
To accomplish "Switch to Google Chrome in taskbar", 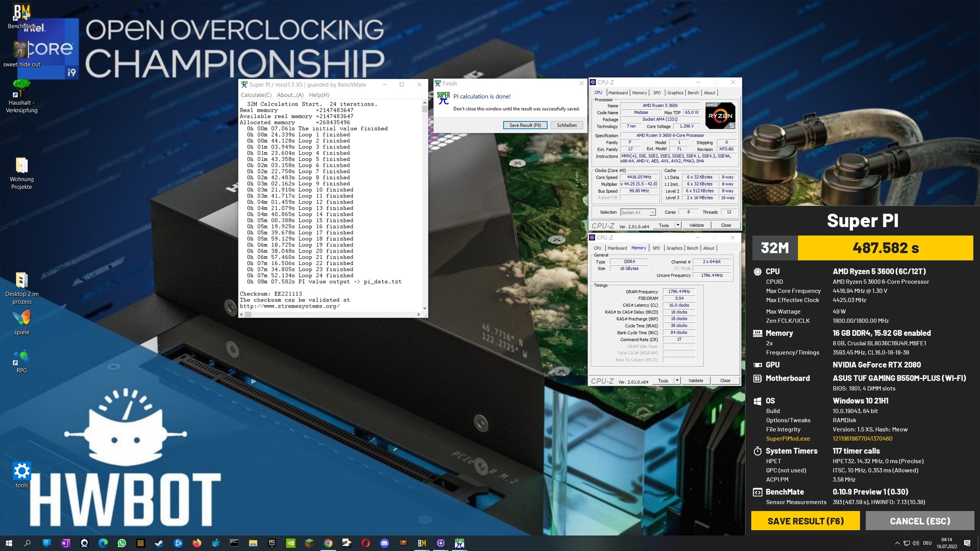I will (328, 543).
